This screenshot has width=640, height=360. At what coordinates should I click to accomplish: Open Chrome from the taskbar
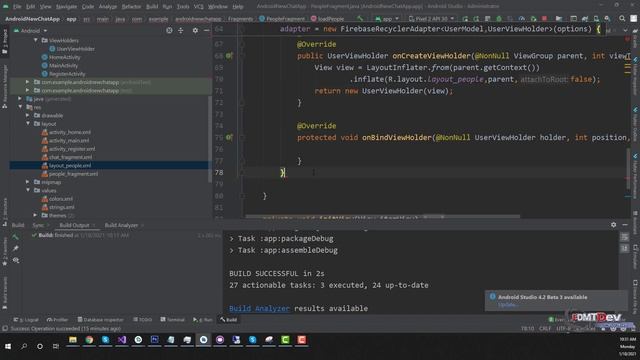point(89,340)
